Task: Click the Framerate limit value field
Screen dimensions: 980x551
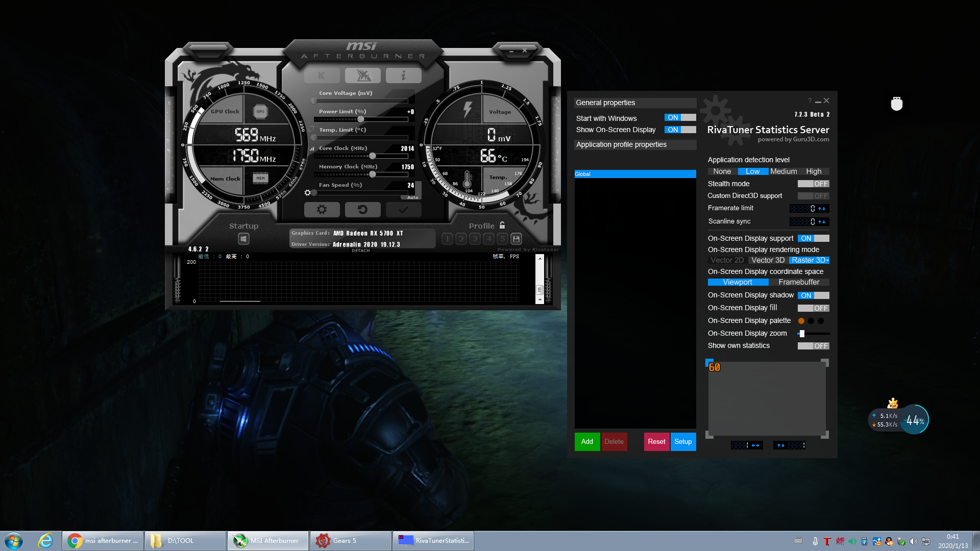Action: (802, 208)
